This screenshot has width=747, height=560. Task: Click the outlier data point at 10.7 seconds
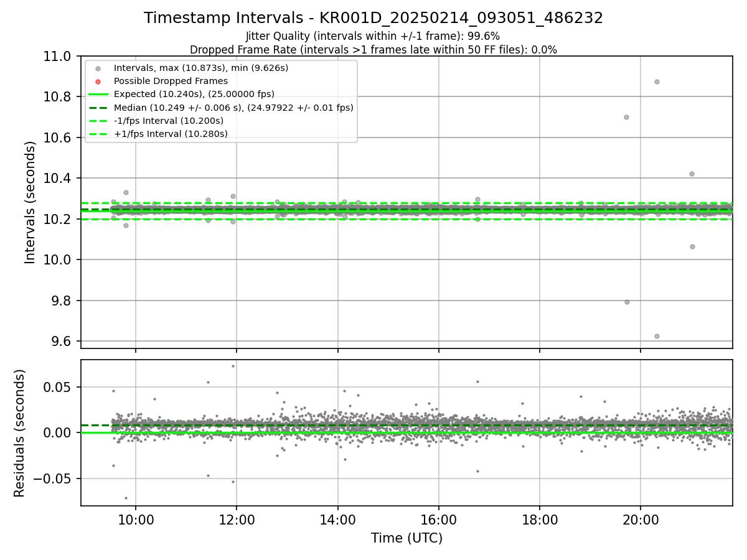click(x=626, y=117)
